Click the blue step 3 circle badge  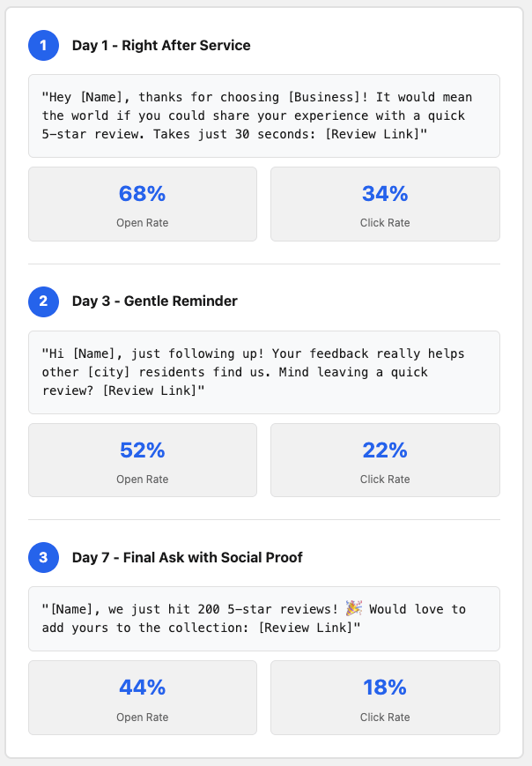tap(43, 557)
